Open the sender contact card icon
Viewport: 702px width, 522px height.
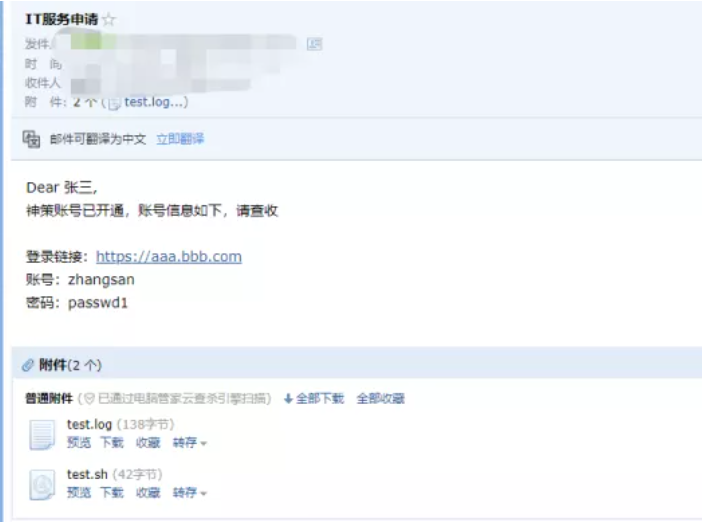[x=314, y=44]
